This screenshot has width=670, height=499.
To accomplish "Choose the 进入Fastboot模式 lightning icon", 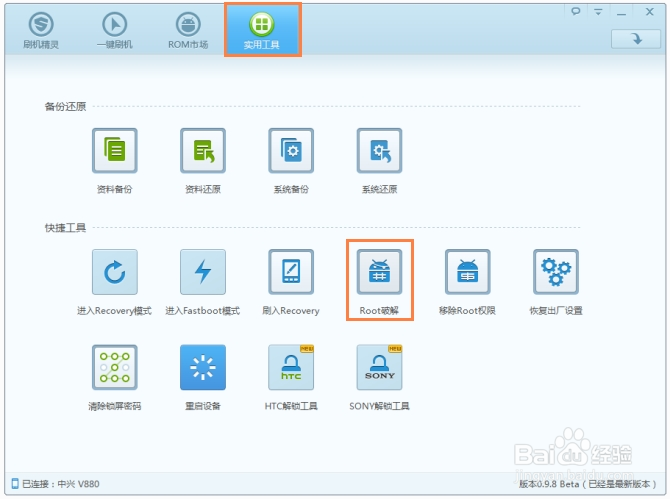I will pyautogui.click(x=203, y=272).
